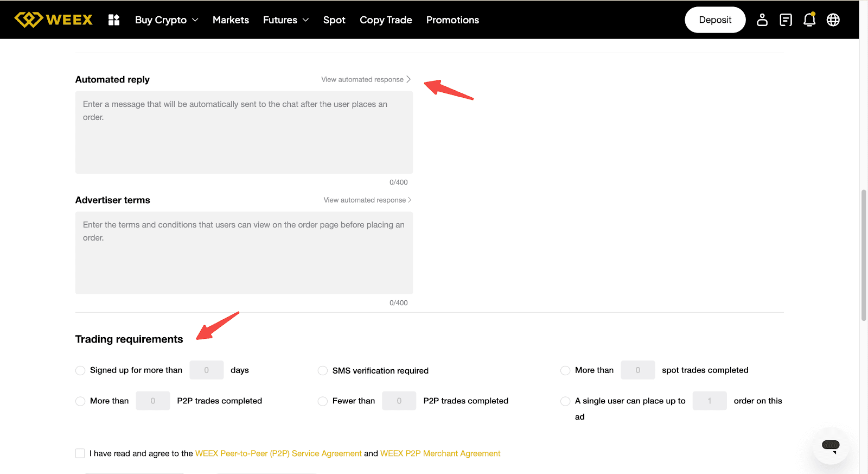Click the page vertical scrollbar
Image resolution: width=868 pixels, height=474 pixels.
(x=864, y=255)
